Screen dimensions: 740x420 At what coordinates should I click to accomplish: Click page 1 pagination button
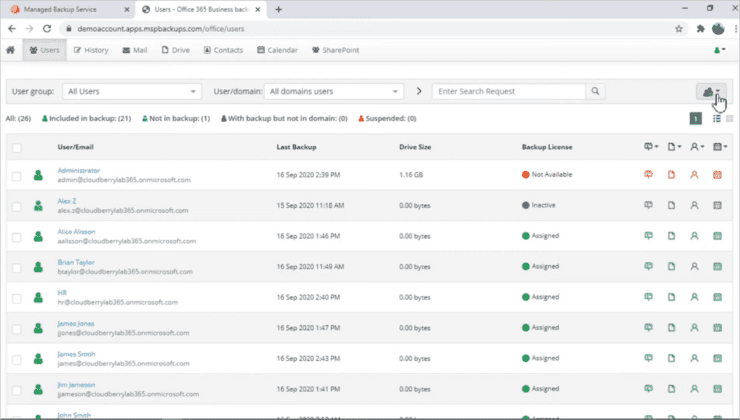pos(696,118)
